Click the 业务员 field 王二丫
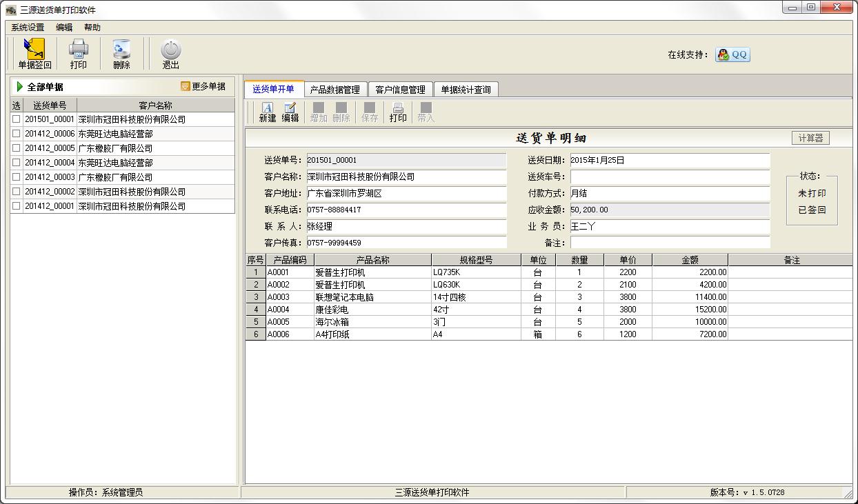The width and height of the screenshot is (858, 504). [670, 226]
